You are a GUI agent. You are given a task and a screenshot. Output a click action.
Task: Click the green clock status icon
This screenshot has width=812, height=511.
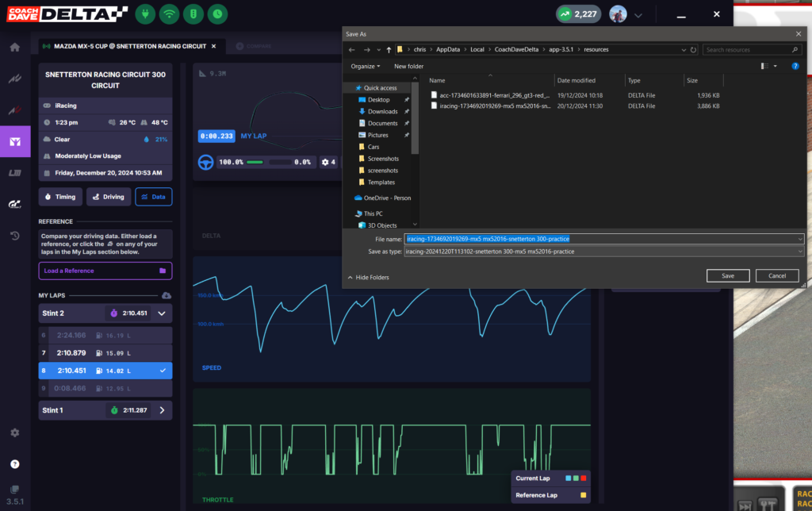point(217,14)
